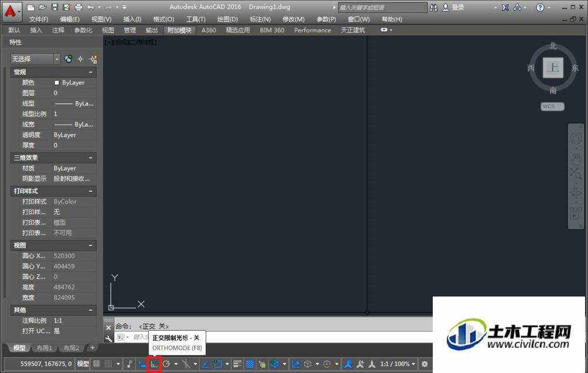
Task: Toggle Ortho mode restrict cursor
Action: click(154, 364)
